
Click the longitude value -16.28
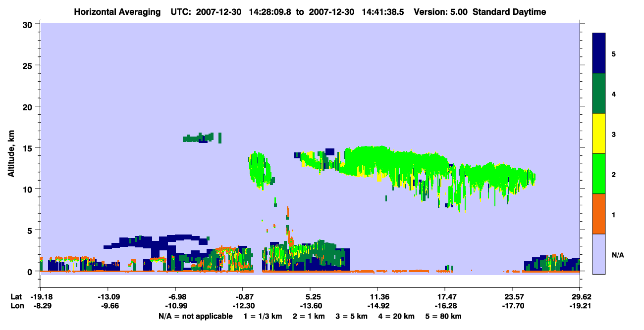click(x=445, y=306)
